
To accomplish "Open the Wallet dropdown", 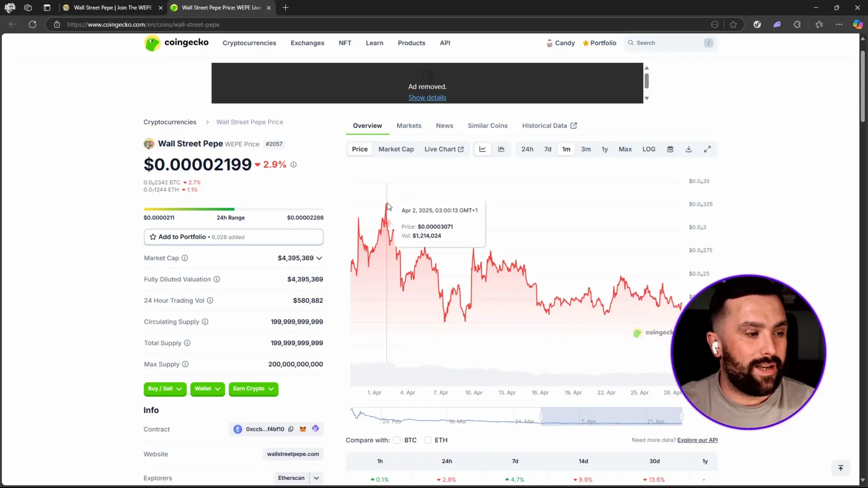I will pyautogui.click(x=208, y=389).
